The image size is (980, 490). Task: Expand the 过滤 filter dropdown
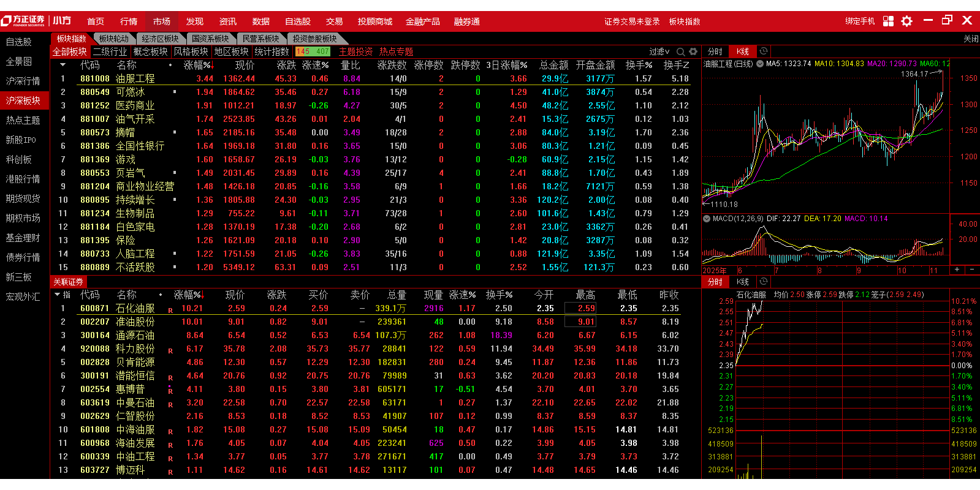coord(659,52)
